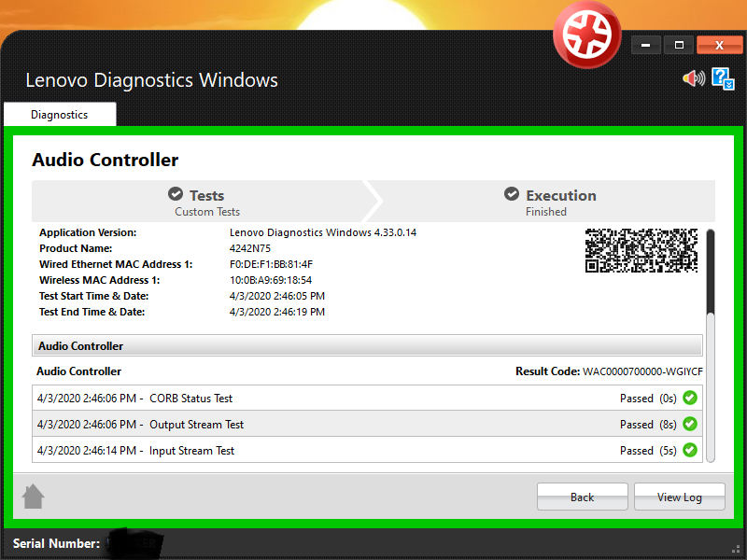Click the Audio Controller section header bar
This screenshot has width=747, height=560.
(x=367, y=345)
